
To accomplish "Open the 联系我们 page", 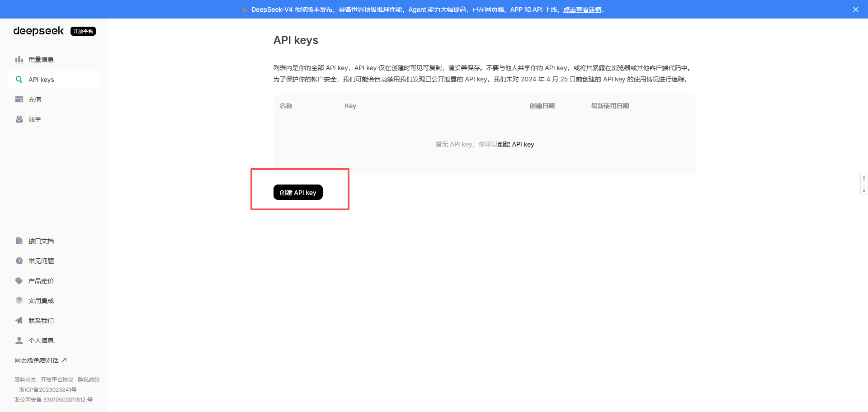I will pyautogui.click(x=54, y=321).
